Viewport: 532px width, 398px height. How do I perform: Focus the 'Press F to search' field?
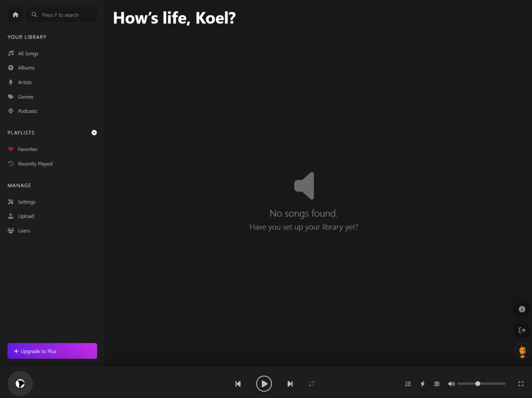click(62, 15)
